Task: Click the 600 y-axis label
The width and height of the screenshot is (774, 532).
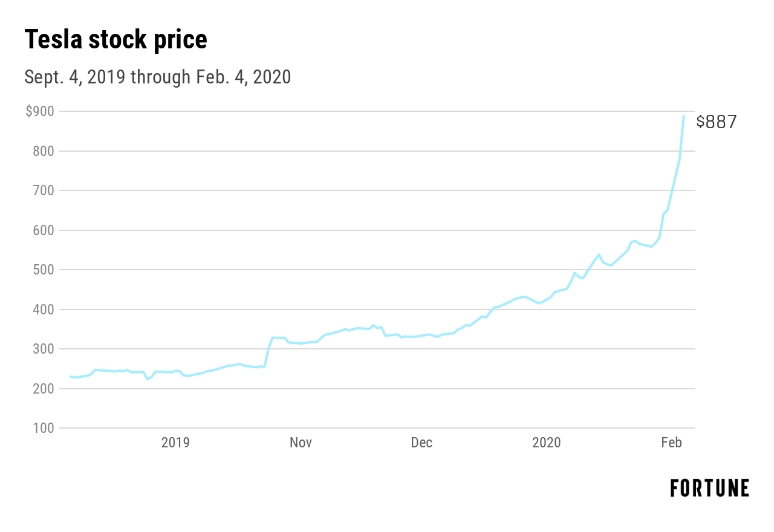Action: (x=44, y=230)
